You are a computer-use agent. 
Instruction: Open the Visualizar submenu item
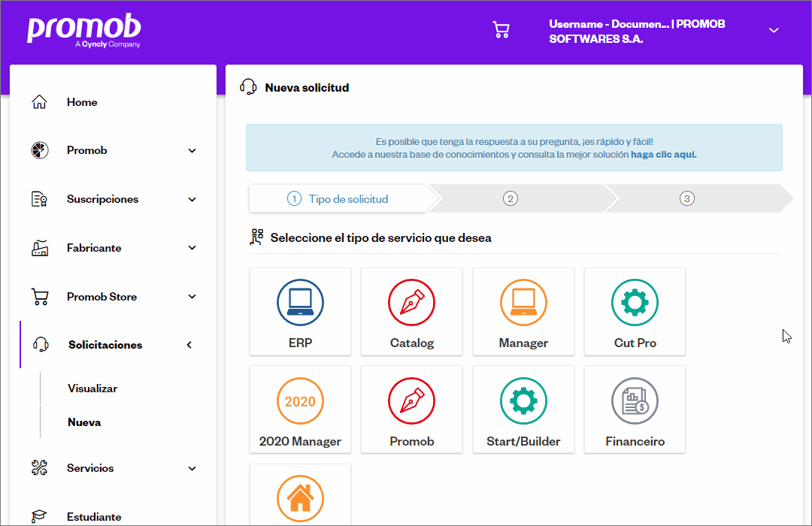point(92,388)
